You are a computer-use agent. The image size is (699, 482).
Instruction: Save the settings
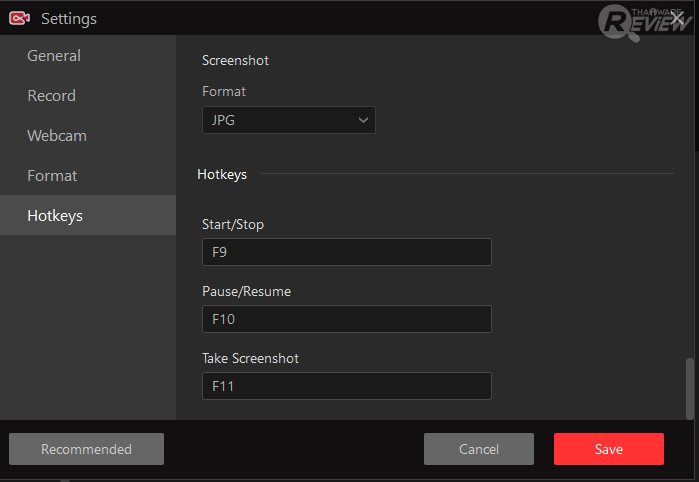(x=609, y=449)
